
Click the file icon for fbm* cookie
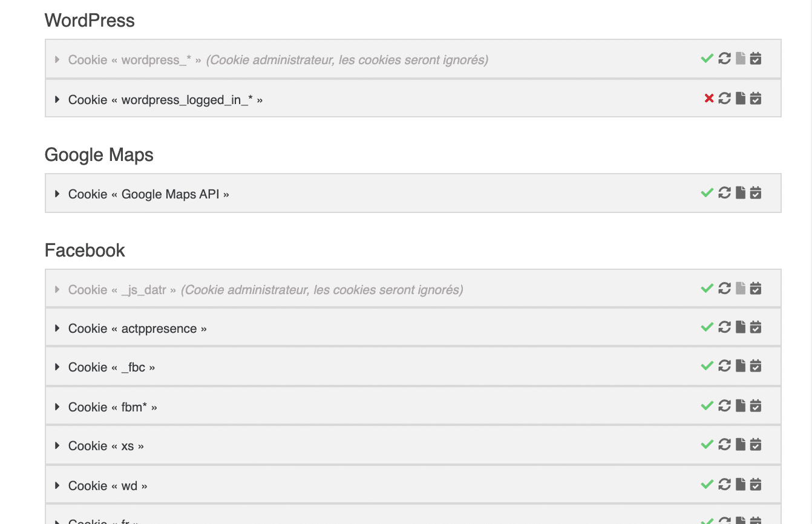(741, 406)
